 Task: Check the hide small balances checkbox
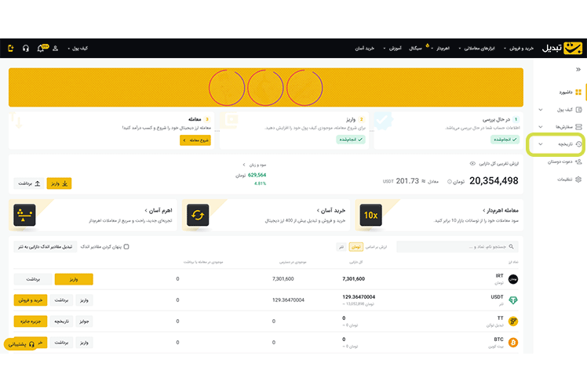click(x=126, y=246)
